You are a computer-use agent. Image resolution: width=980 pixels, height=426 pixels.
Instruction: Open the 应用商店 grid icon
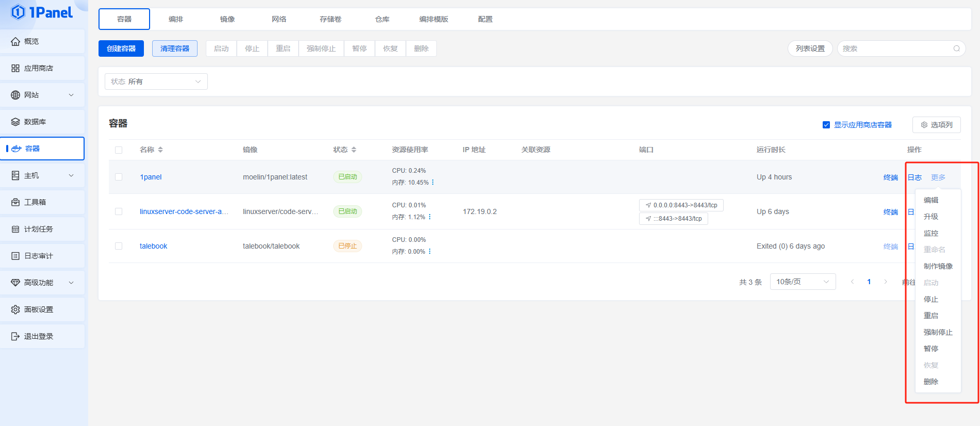pyautogui.click(x=15, y=68)
